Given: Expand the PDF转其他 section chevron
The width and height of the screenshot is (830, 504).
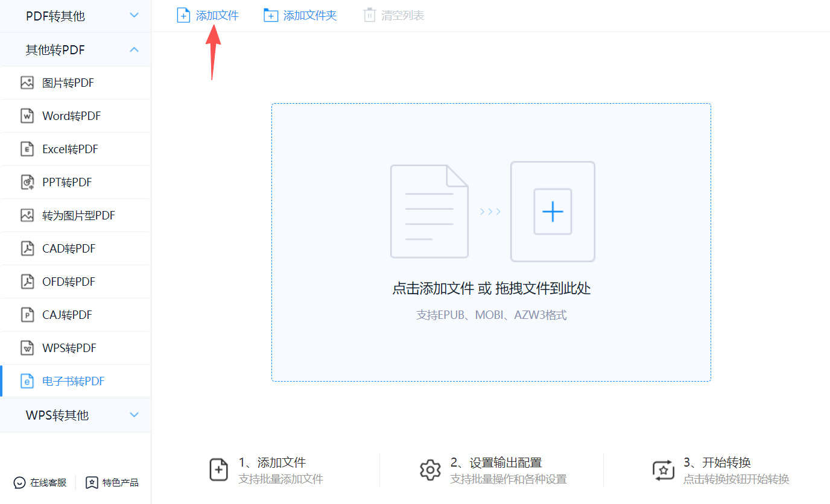Looking at the screenshot, I should pyautogui.click(x=135, y=16).
